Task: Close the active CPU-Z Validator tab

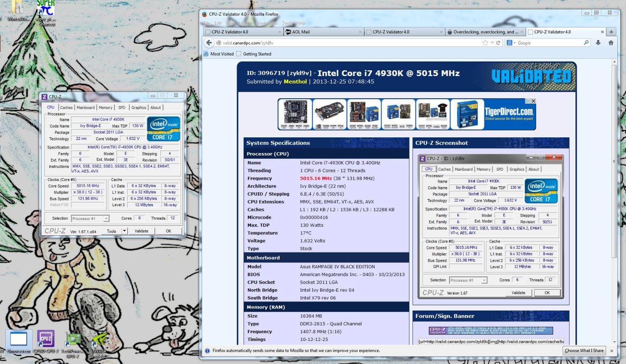Action: tap(602, 32)
